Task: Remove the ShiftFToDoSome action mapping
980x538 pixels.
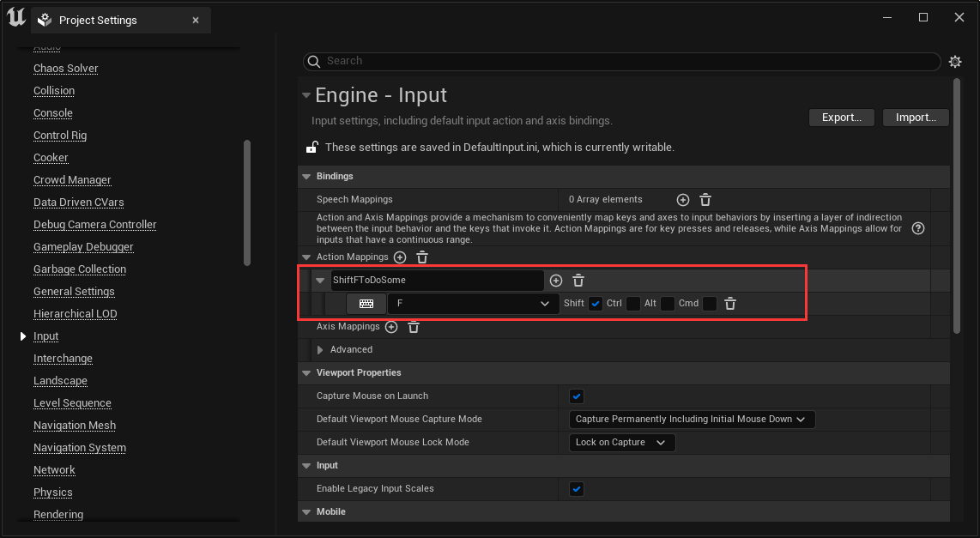Action: tap(578, 281)
